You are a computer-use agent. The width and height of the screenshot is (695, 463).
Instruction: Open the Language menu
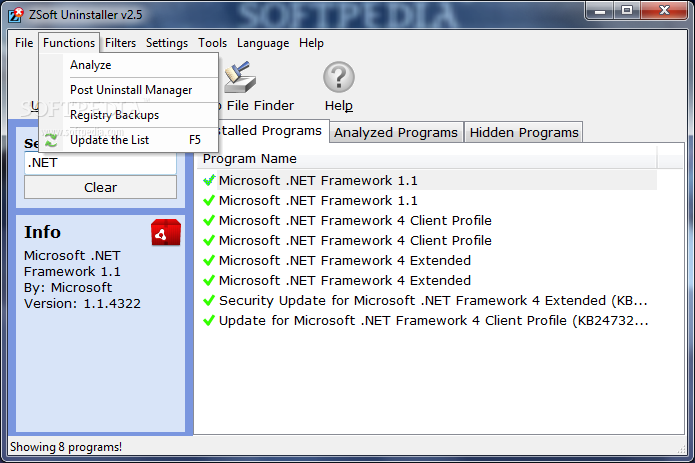pyautogui.click(x=263, y=43)
